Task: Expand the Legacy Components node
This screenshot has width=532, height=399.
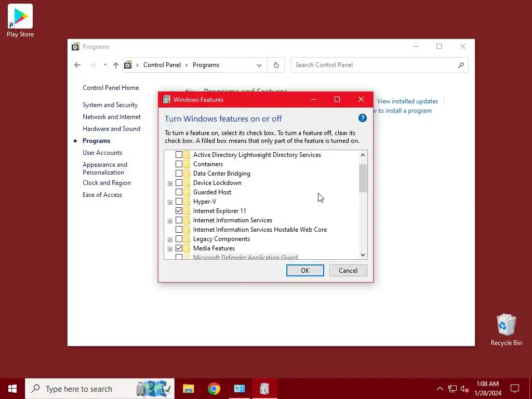Action: pyautogui.click(x=170, y=240)
